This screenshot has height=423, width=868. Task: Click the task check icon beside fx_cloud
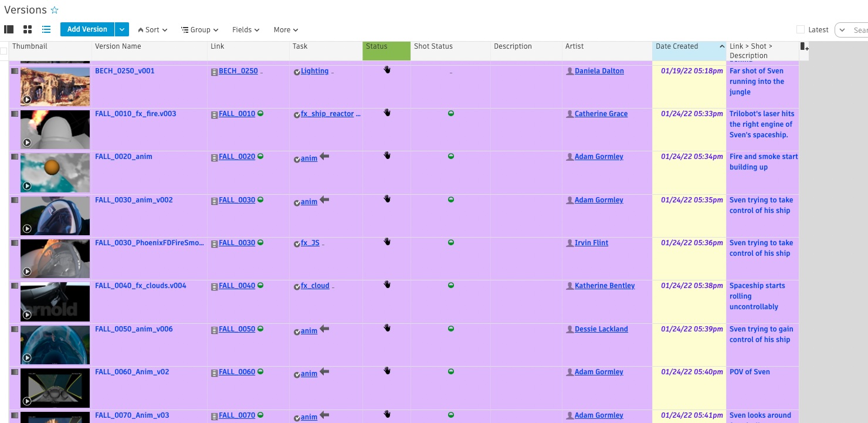pyautogui.click(x=297, y=287)
